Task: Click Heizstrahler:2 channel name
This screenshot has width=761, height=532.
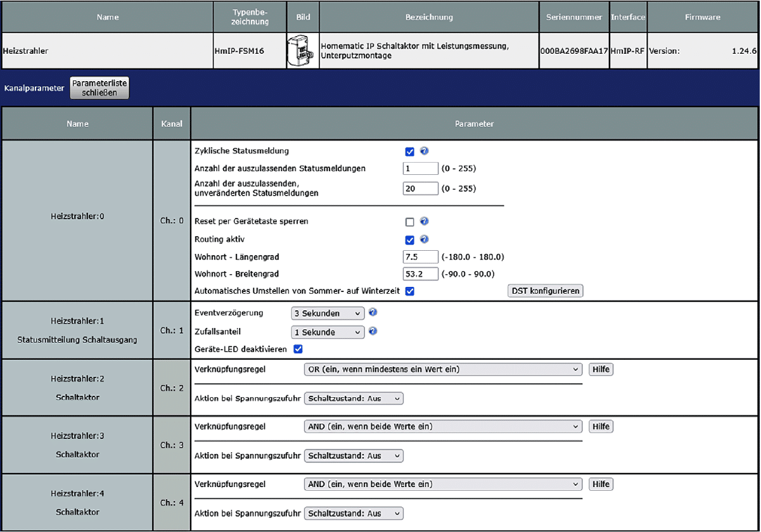Action: pos(77,379)
